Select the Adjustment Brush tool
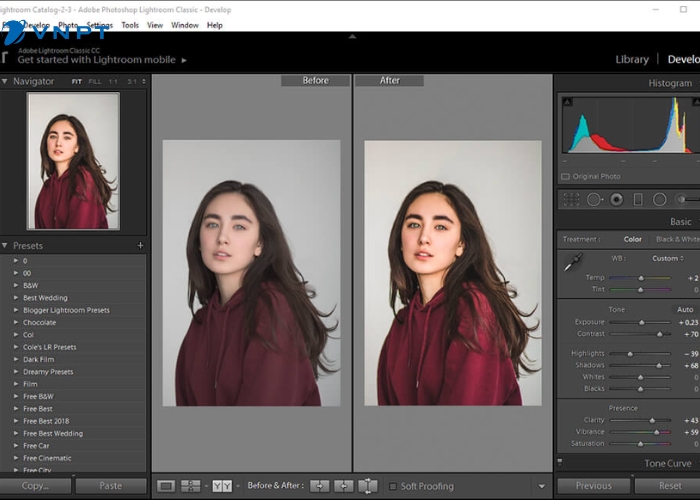Image resolution: width=700 pixels, height=500 pixels. [x=687, y=199]
